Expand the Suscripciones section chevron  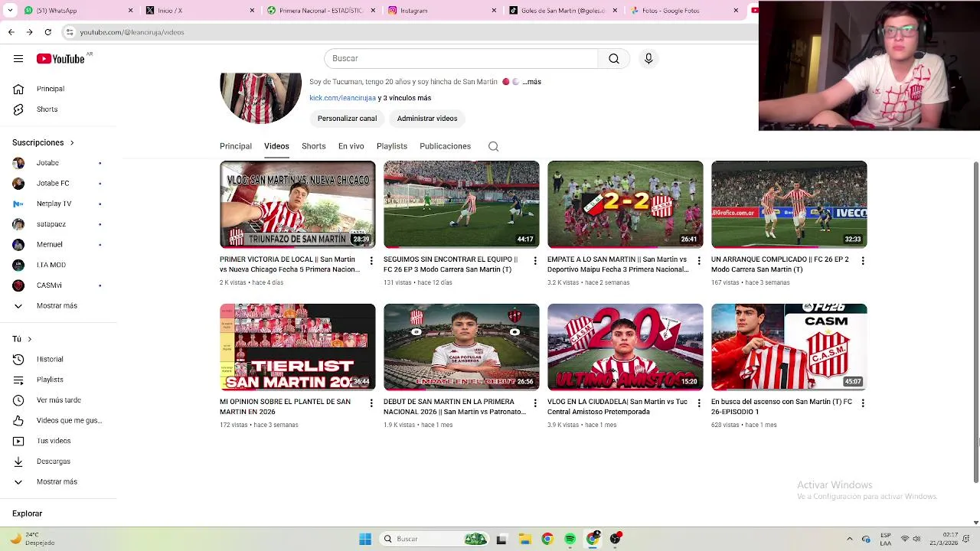point(72,142)
